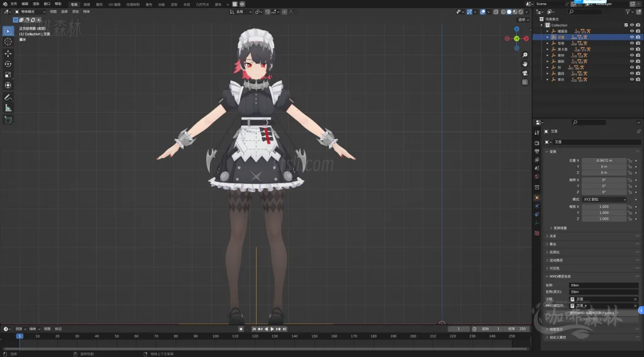Click the viewport zoom magnifier icon
The height and width of the screenshot is (357, 644).
(525, 55)
